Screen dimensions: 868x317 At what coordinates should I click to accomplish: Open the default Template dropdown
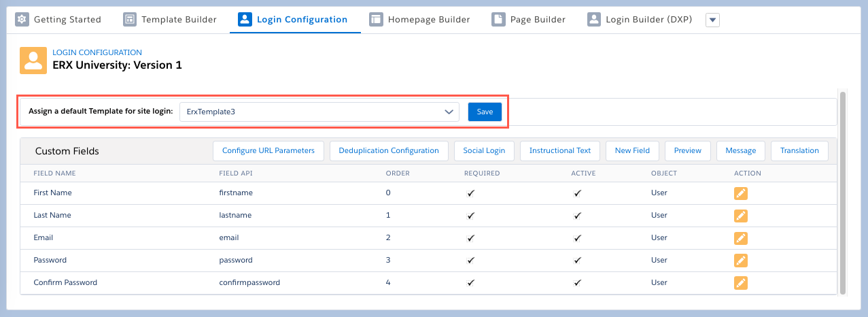click(319, 112)
